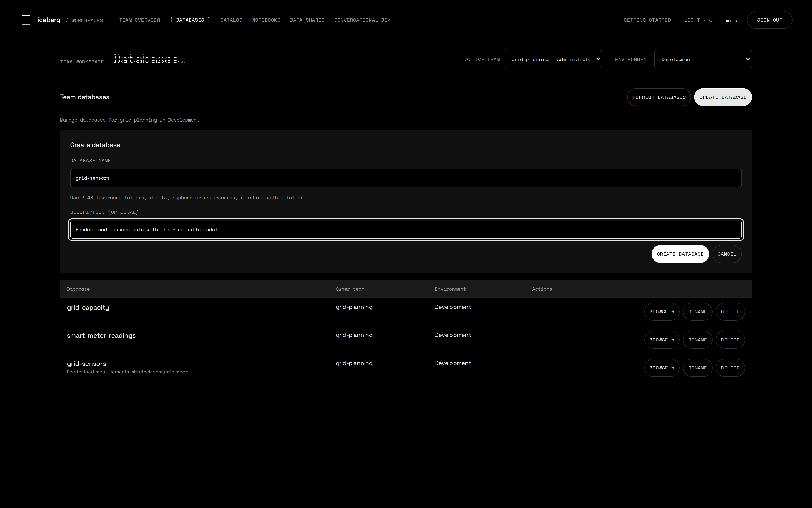The image size is (812, 508).
Task: Click the smart-meter-readings database name
Action: pyautogui.click(x=101, y=336)
